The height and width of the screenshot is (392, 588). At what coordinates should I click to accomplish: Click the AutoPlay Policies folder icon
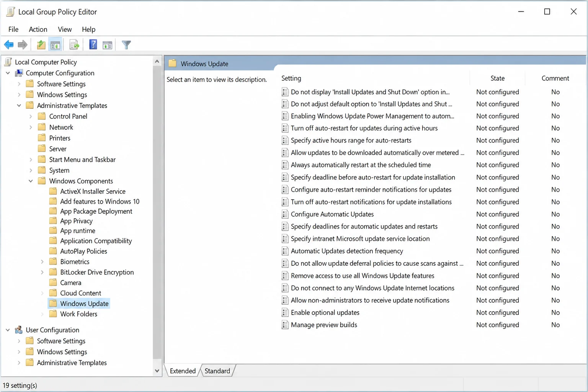tap(53, 251)
